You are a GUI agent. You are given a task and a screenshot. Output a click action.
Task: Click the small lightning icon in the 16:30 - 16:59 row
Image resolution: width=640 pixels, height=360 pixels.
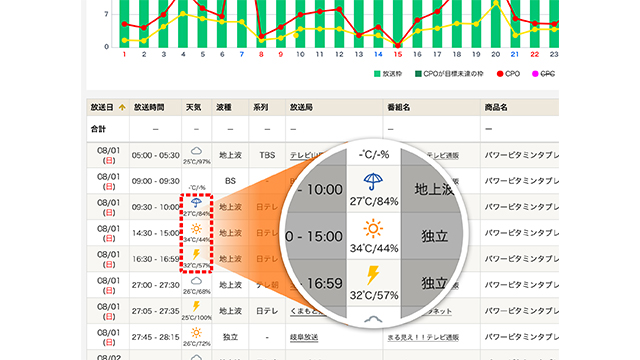[x=196, y=254]
